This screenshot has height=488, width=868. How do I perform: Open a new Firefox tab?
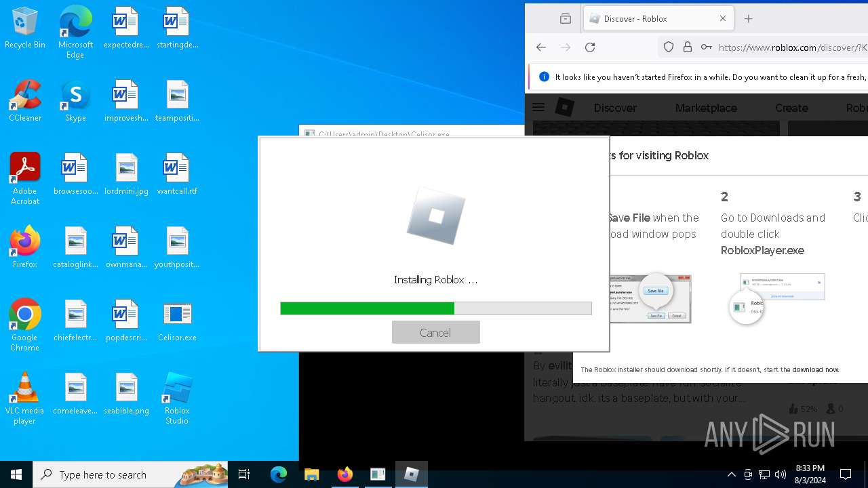coord(749,18)
